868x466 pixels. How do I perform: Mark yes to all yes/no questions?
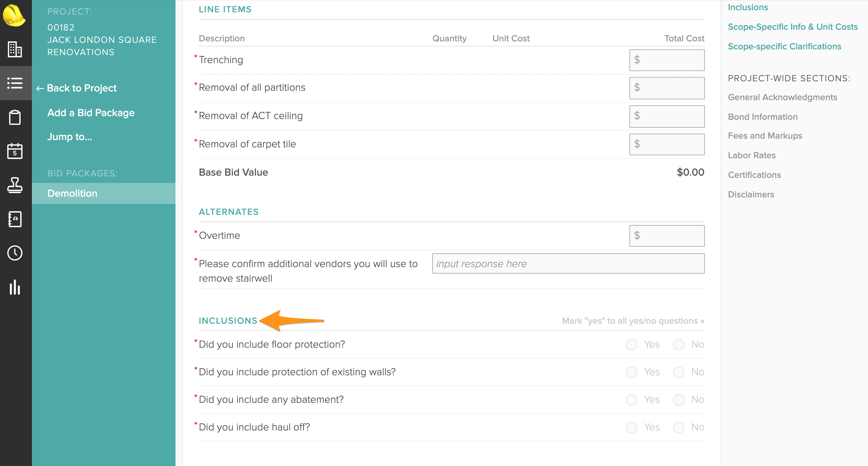coord(633,321)
